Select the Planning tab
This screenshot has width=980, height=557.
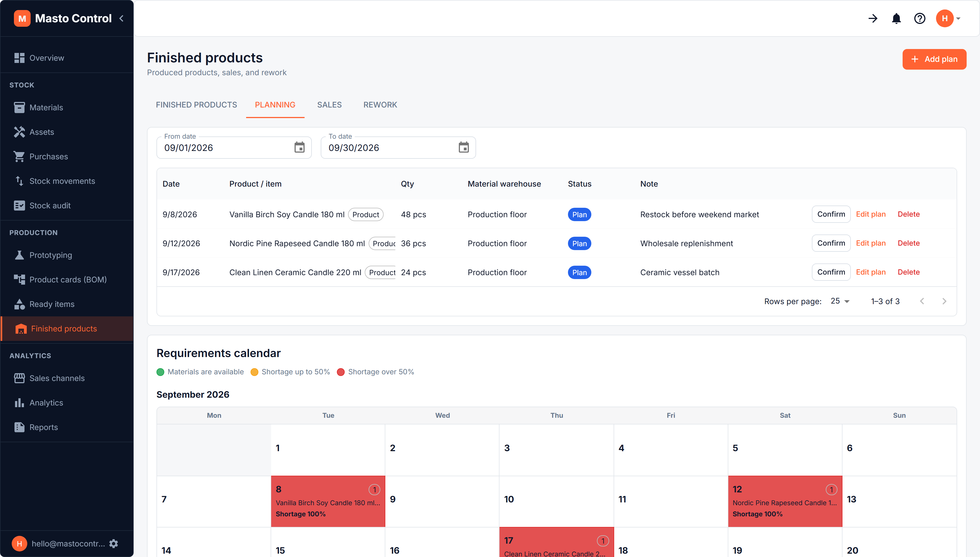pyautogui.click(x=275, y=105)
